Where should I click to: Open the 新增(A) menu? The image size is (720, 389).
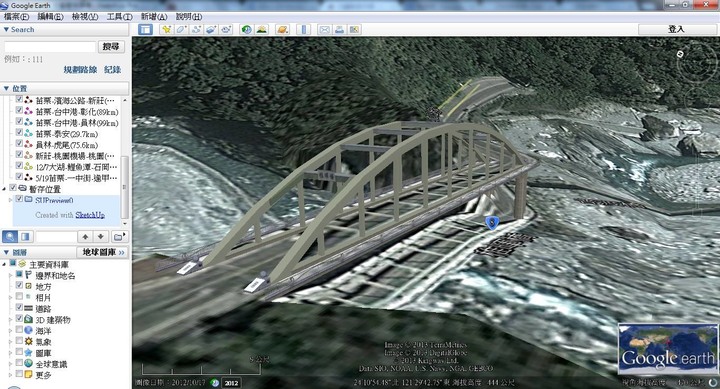(154, 17)
